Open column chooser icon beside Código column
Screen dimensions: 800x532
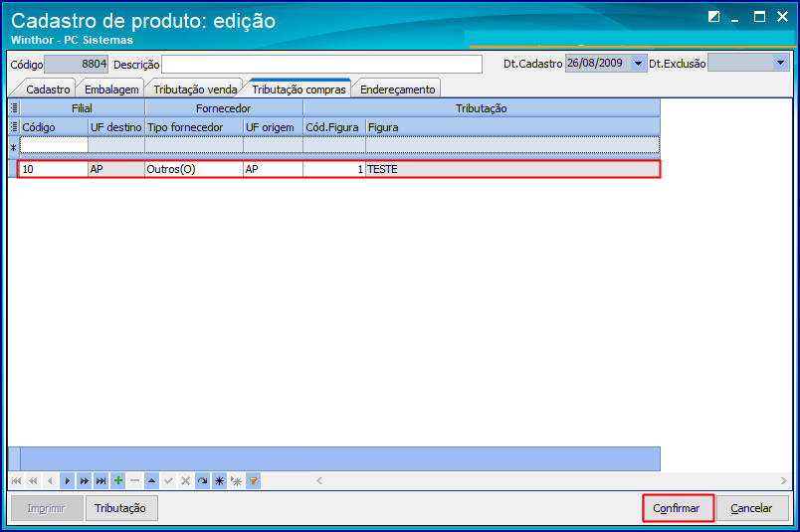(x=14, y=127)
